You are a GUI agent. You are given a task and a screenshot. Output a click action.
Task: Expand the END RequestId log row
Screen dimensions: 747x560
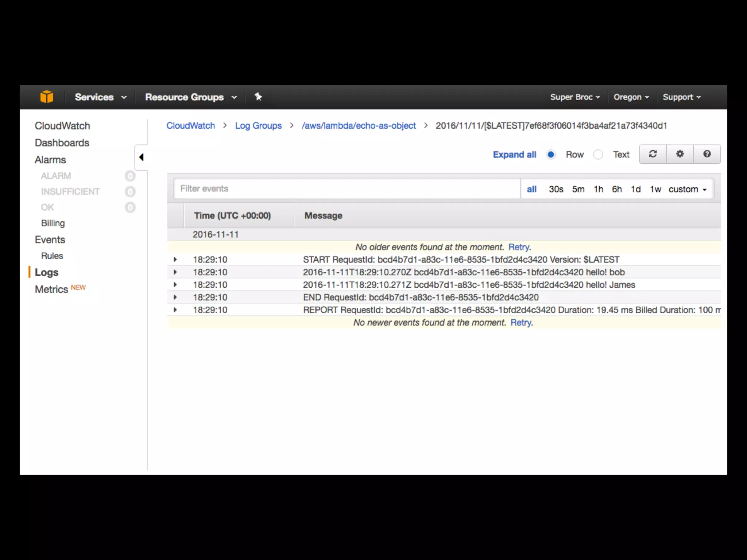click(175, 297)
